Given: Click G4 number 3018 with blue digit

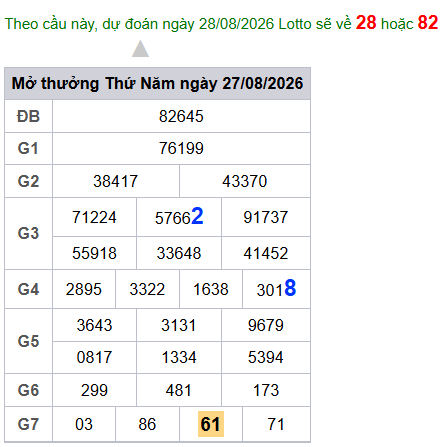Looking at the screenshot, I should [x=276, y=289].
